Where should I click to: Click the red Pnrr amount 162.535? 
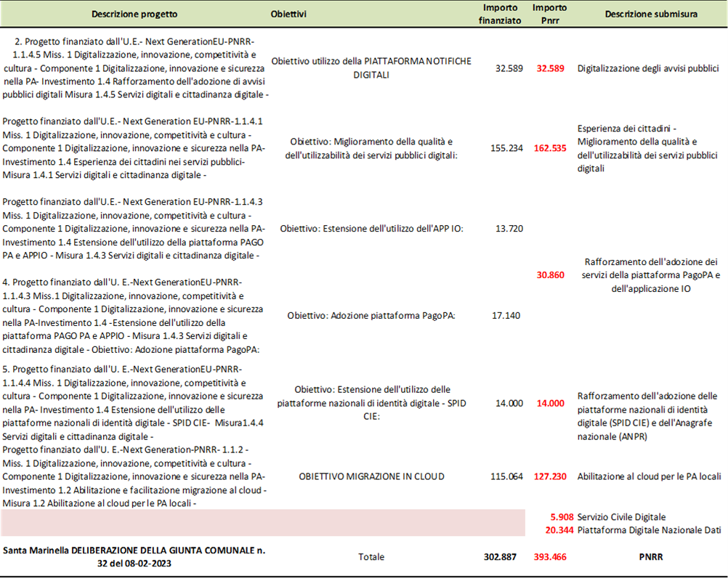point(550,148)
